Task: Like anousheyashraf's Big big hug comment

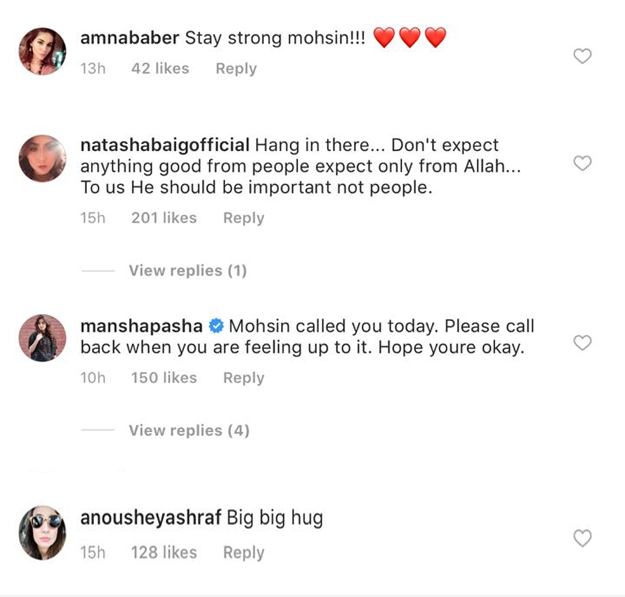Action: point(582,538)
